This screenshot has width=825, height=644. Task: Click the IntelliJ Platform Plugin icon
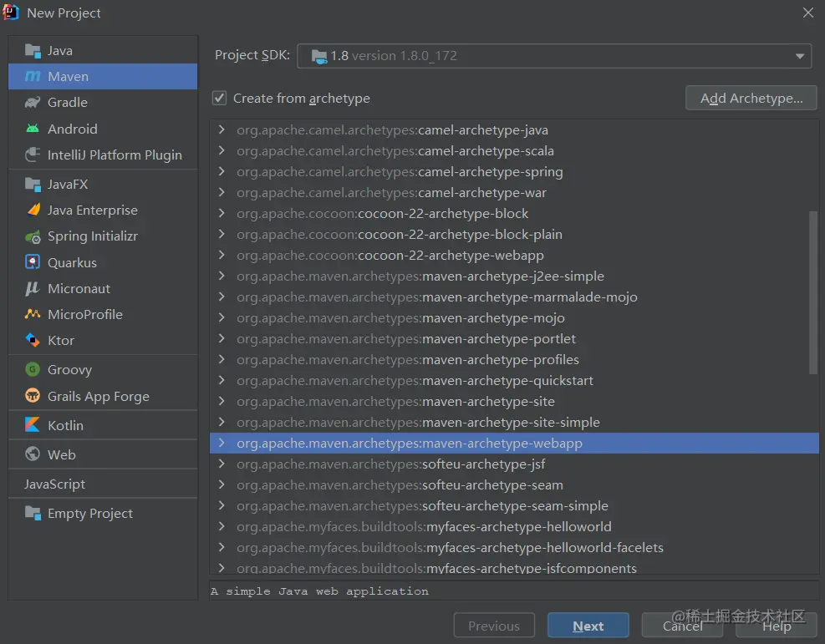click(33, 155)
